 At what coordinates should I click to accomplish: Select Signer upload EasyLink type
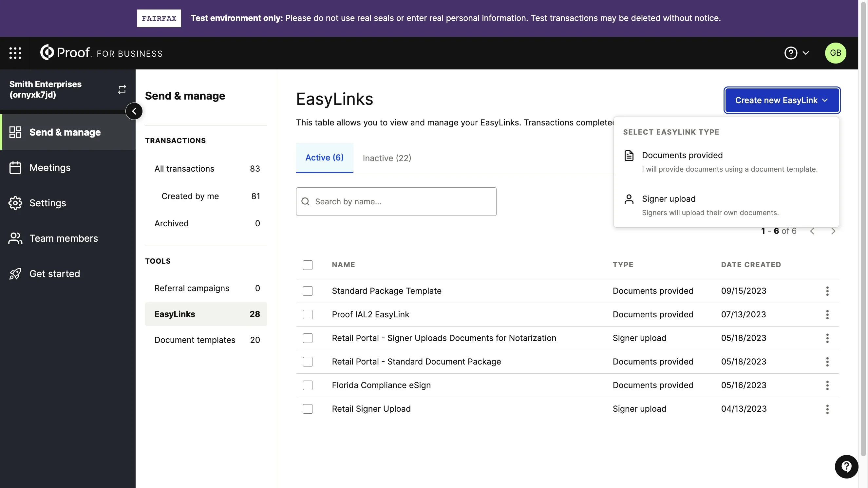pyautogui.click(x=726, y=206)
